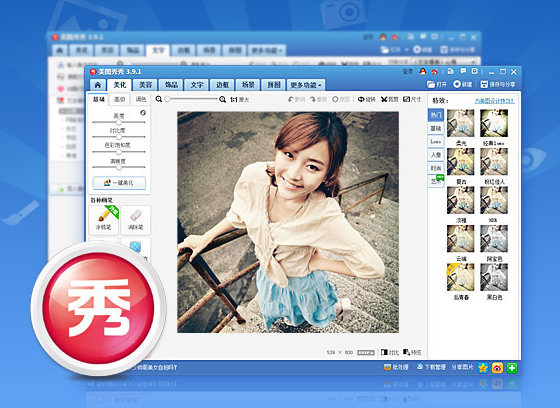Image resolution: width=560 pixels, height=408 pixels.
Task: Click the contrast 对比度 slider handle
Action: click(x=119, y=137)
